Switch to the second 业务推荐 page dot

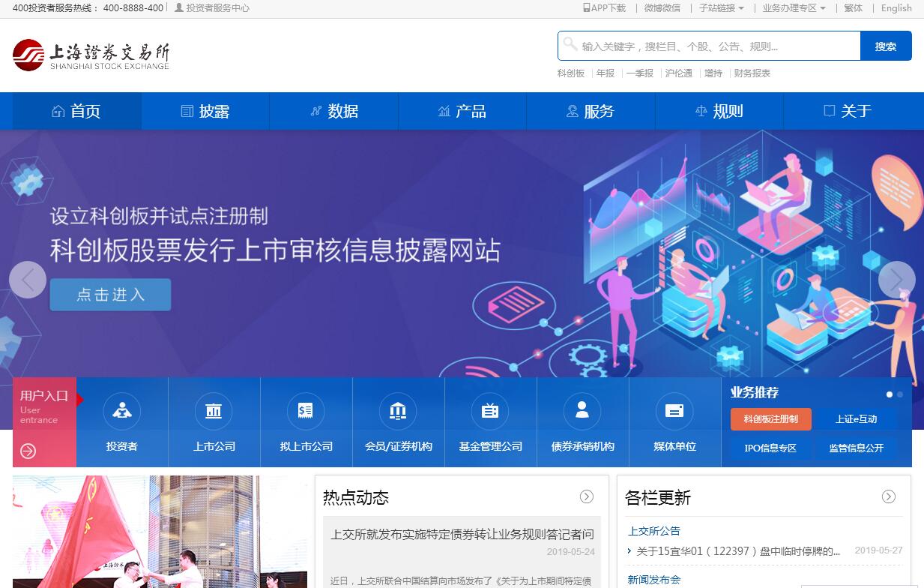(900, 394)
